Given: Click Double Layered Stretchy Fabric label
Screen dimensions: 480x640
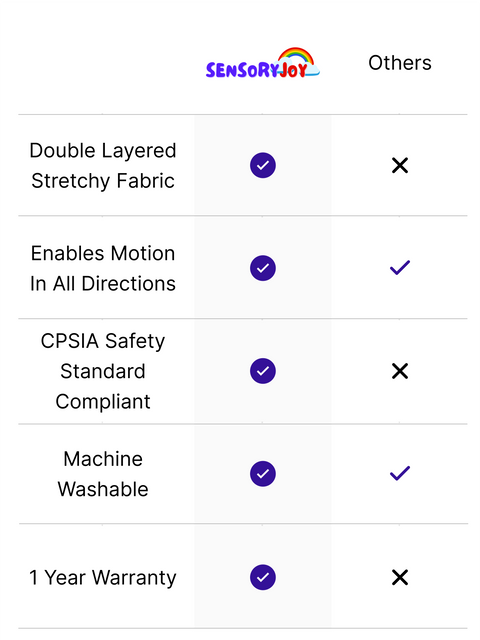Looking at the screenshot, I should pos(103,165).
